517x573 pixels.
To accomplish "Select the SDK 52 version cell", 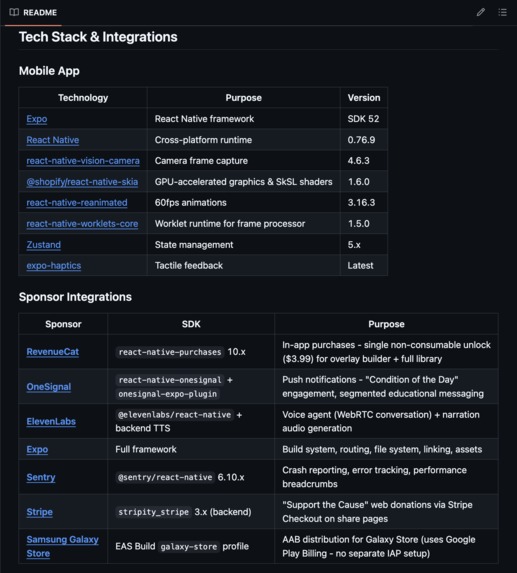I will [x=363, y=119].
